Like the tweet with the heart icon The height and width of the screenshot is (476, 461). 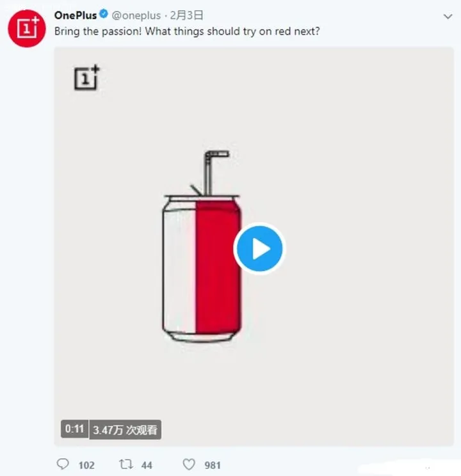tap(188, 464)
